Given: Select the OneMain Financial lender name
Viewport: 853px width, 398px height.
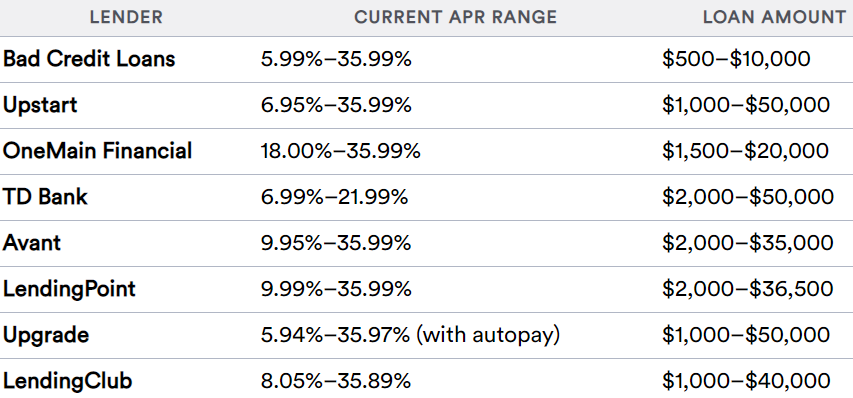Looking at the screenshot, I should coord(97,151).
